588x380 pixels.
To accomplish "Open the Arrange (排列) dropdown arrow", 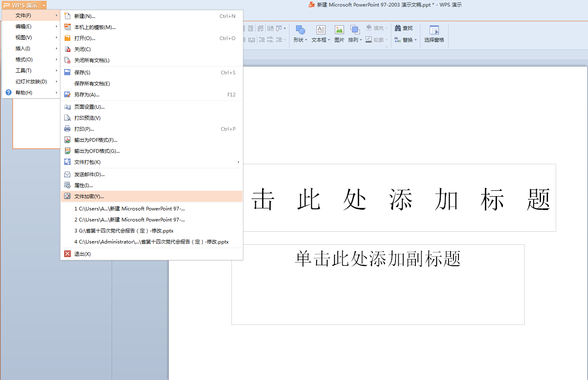I will click(x=361, y=40).
